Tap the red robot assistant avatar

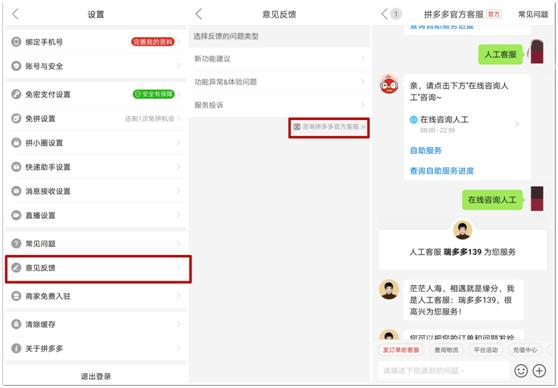(389, 85)
